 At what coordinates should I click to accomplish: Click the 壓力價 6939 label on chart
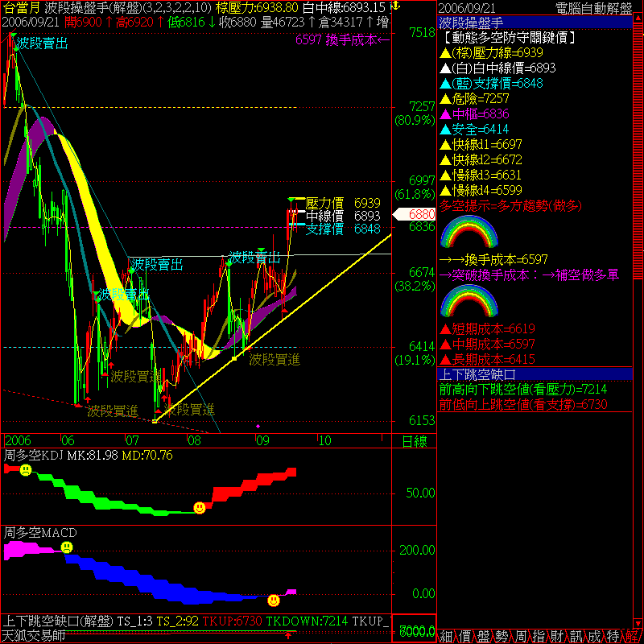click(343, 203)
